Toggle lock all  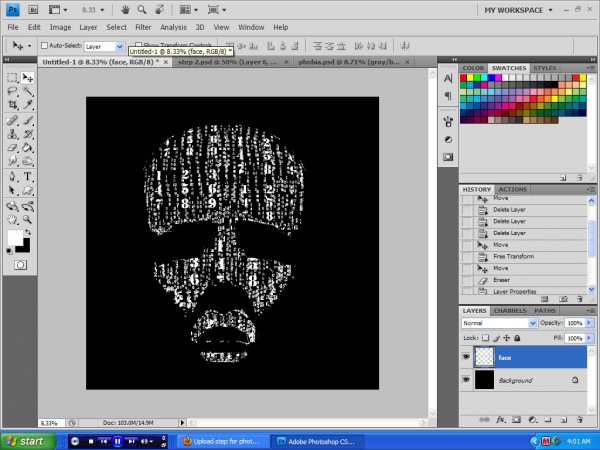click(x=517, y=338)
